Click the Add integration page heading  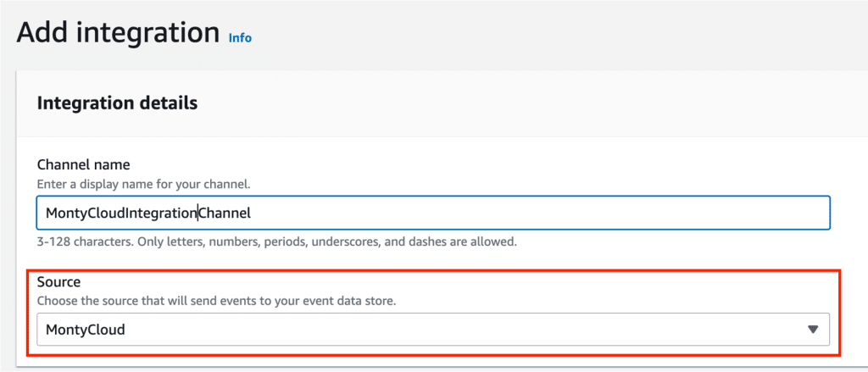[118, 33]
